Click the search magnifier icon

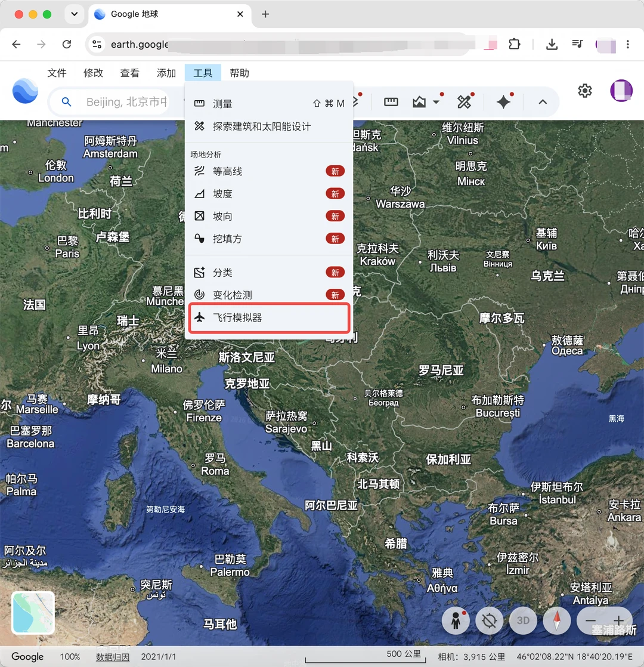[x=66, y=101]
